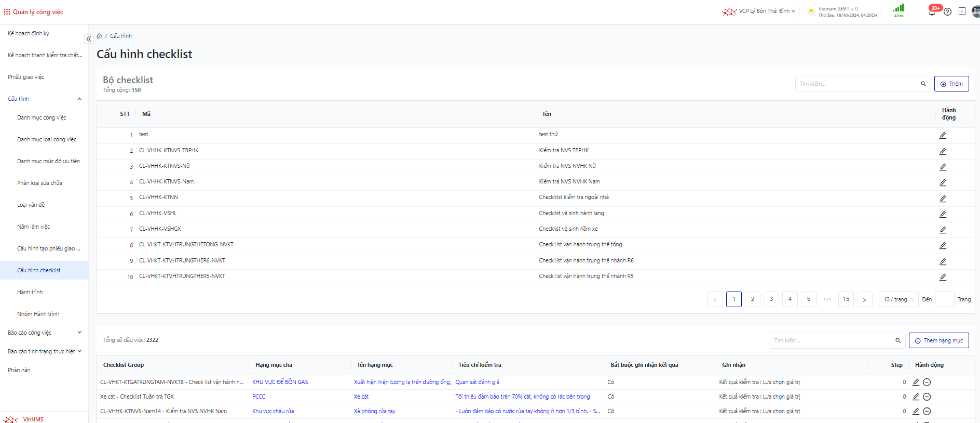Open the 10 / trang page size dropdown
The height and width of the screenshot is (423, 980).
(x=898, y=299)
